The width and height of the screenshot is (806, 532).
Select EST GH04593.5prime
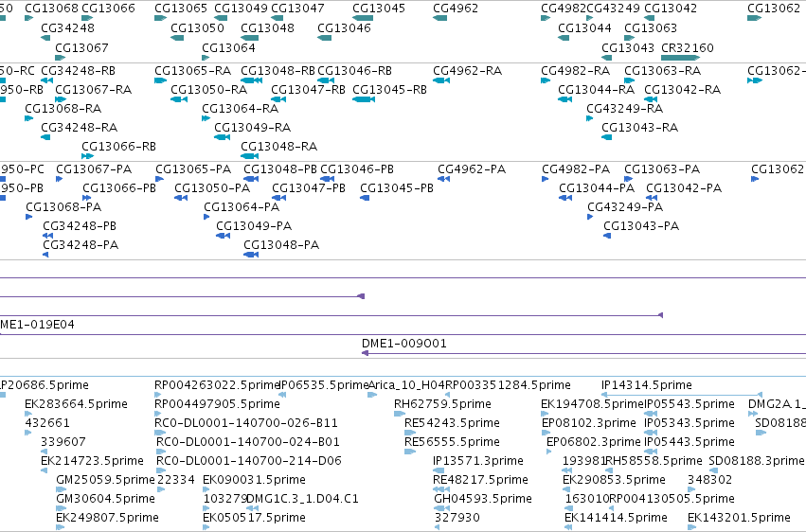(483, 499)
